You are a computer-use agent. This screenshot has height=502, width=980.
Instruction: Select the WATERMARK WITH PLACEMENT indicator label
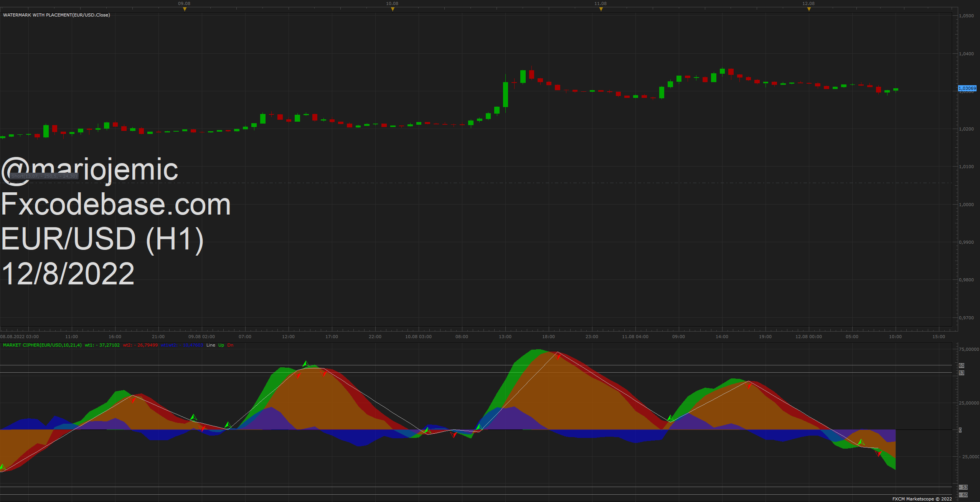tap(56, 15)
